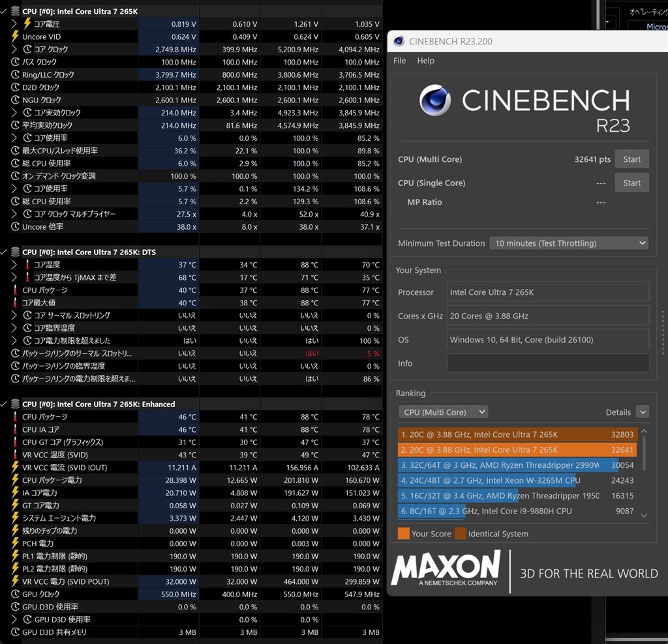Screen dimensions: 668x644
Task: Collapse the CPU Intel Core Ultra 7 265K Enhanced group
Action: tap(3, 404)
